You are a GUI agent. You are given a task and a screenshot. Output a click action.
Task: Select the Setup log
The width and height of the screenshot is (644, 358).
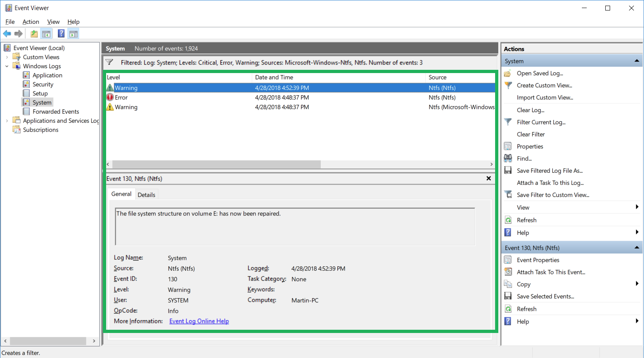tap(40, 94)
